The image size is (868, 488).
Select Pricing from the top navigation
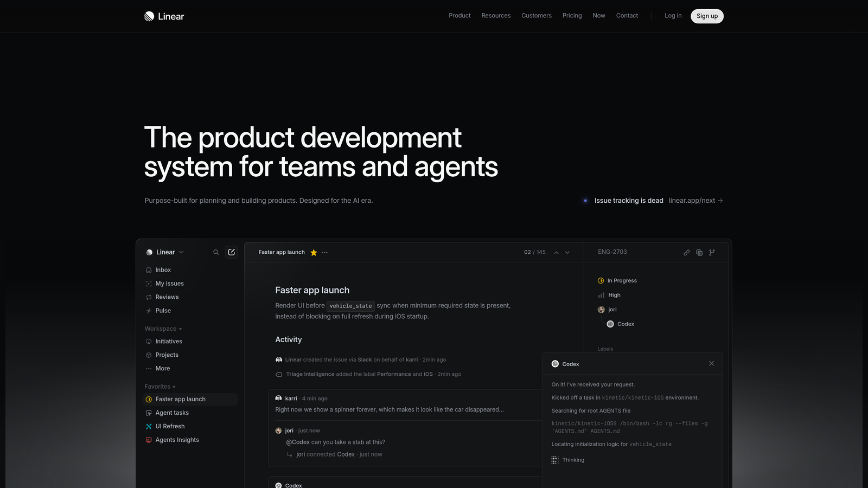pyautogui.click(x=572, y=16)
